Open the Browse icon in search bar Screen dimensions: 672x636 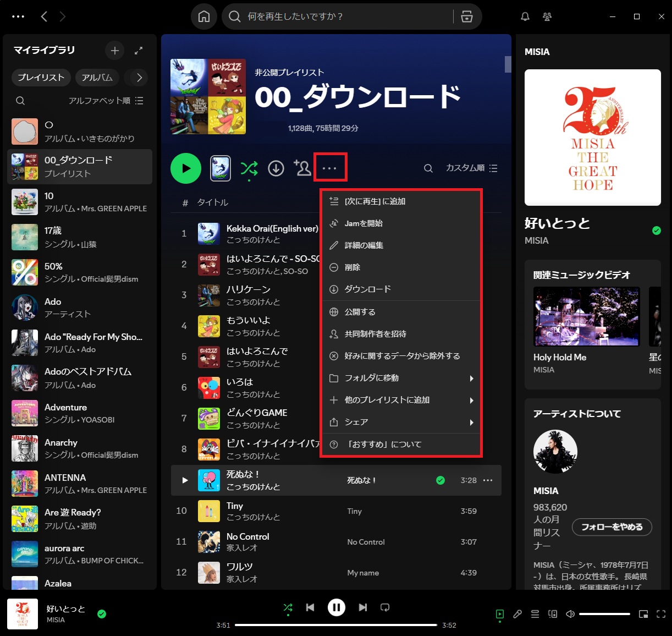click(467, 17)
